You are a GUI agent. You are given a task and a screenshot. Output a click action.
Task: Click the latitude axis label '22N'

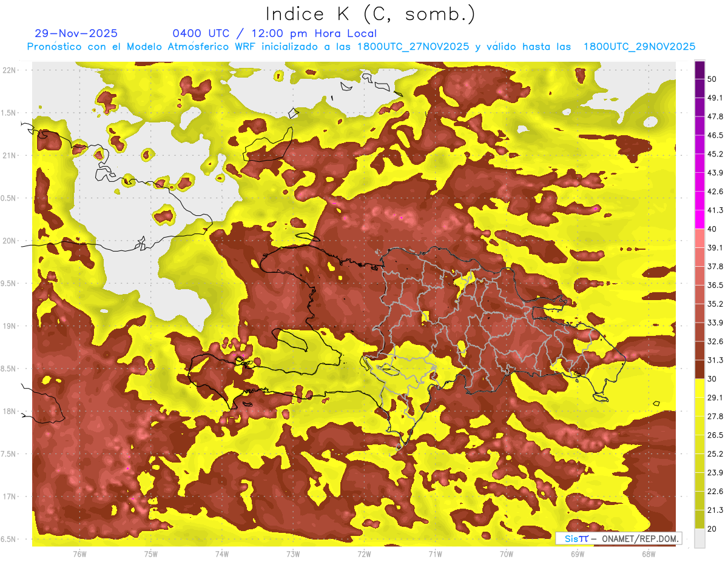9,70
